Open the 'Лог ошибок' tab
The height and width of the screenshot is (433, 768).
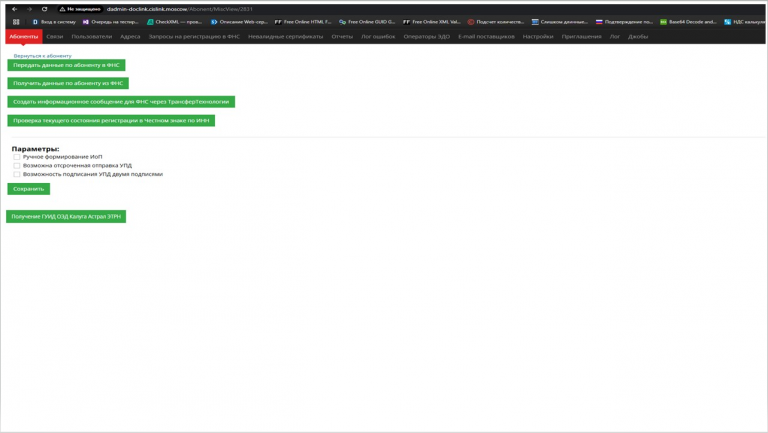click(x=378, y=36)
